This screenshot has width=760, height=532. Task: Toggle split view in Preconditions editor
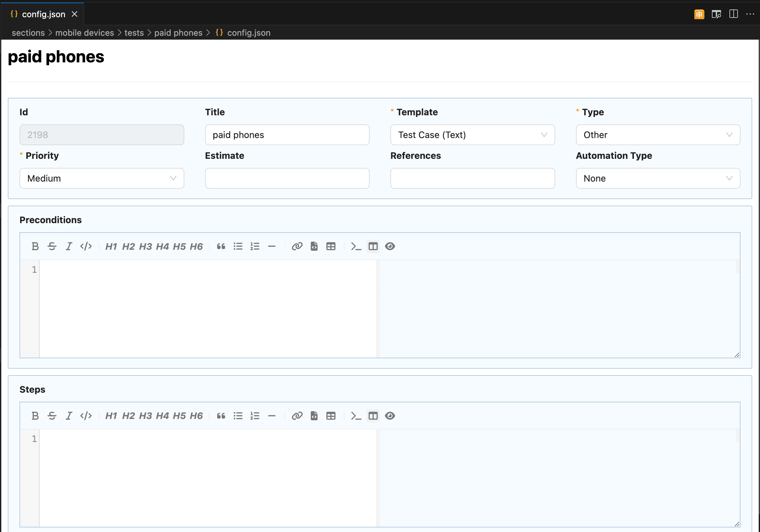(373, 246)
